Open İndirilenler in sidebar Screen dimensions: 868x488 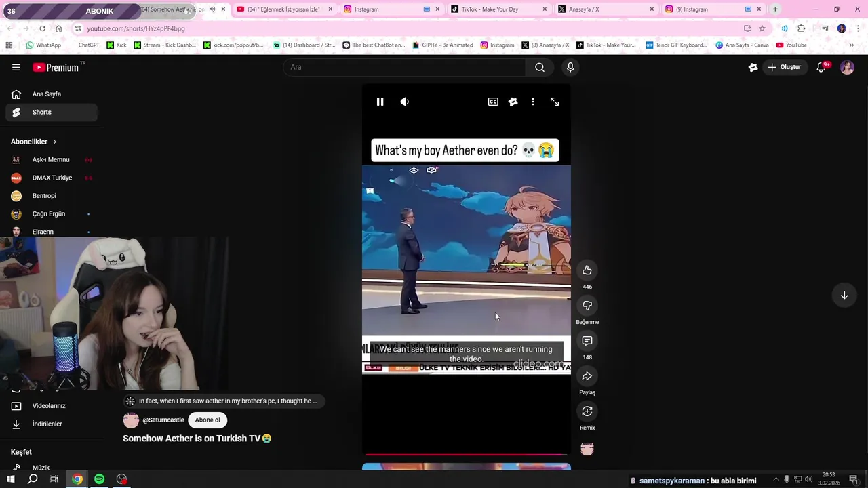point(52,424)
